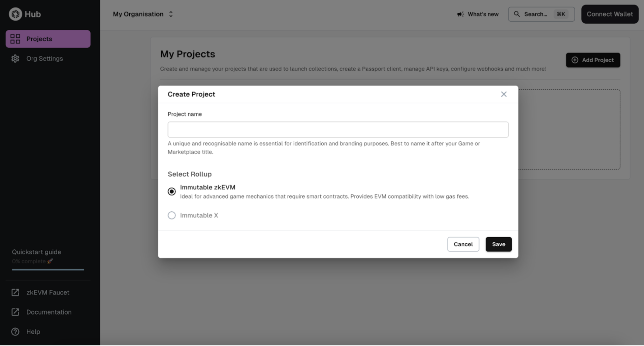Cancel the Create Project dialog
Viewport: 644px width, 346px height.
click(463, 244)
